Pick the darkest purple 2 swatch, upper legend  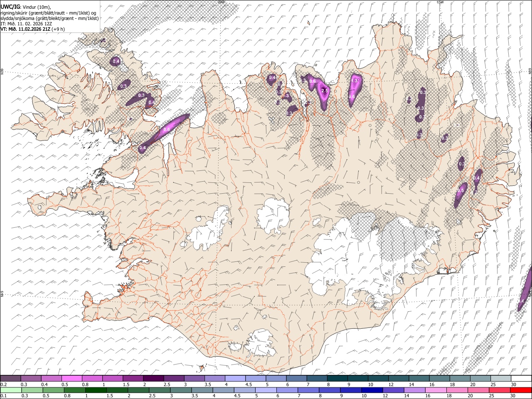pyautogui.click(x=153, y=379)
